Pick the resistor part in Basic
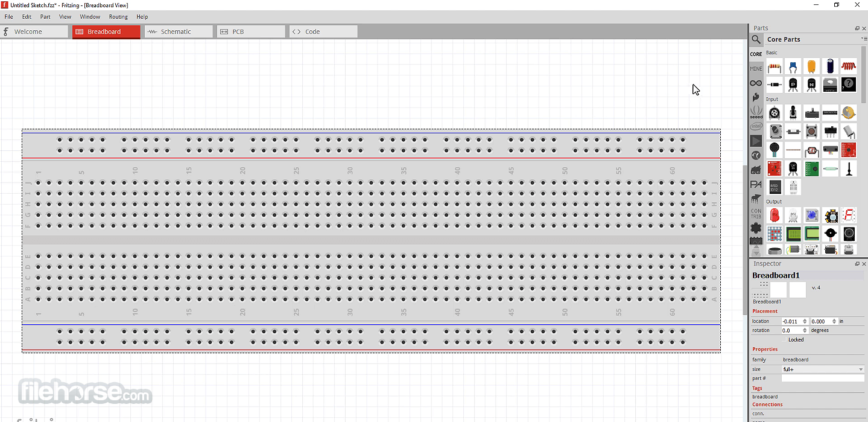868x422 pixels. tap(775, 66)
